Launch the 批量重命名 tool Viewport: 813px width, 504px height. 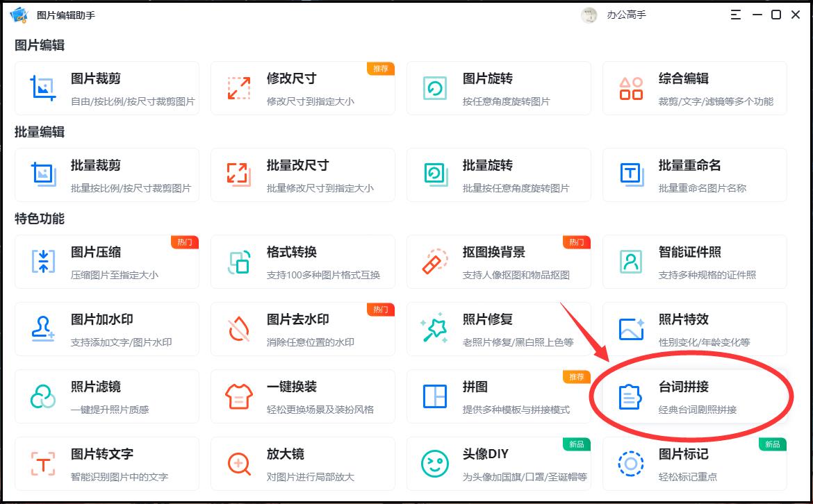coord(694,175)
